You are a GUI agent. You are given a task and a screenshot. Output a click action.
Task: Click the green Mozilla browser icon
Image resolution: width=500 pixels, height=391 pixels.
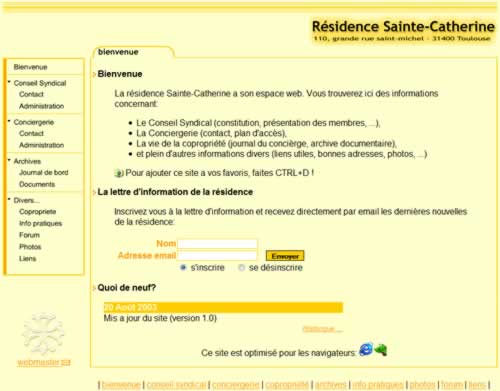[x=381, y=350]
